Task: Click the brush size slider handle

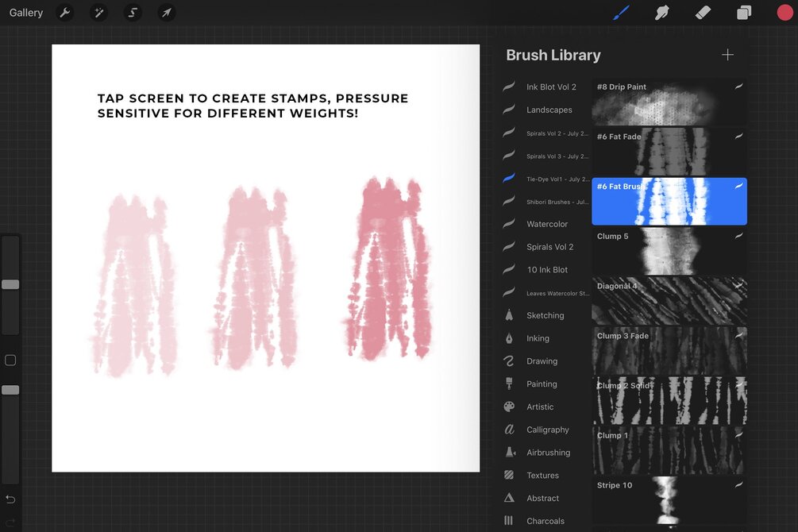Action: tap(10, 284)
